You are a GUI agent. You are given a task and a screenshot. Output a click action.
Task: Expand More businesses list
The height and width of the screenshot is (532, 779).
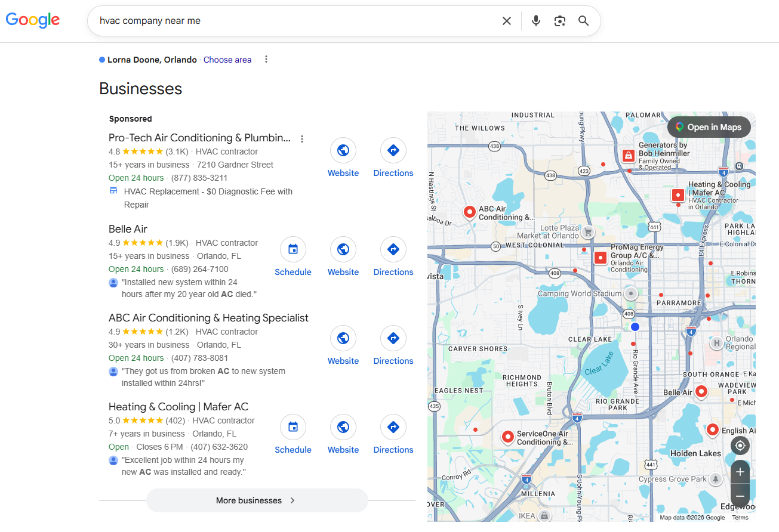(257, 500)
